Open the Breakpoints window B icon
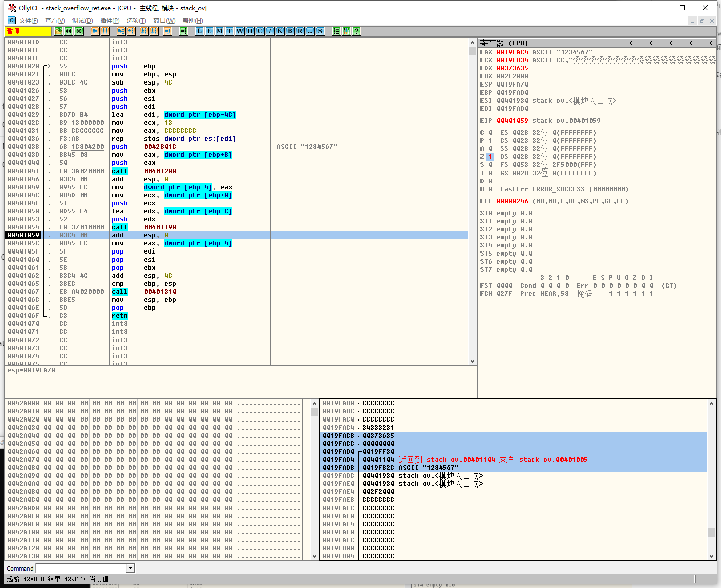721x588 pixels. point(290,31)
